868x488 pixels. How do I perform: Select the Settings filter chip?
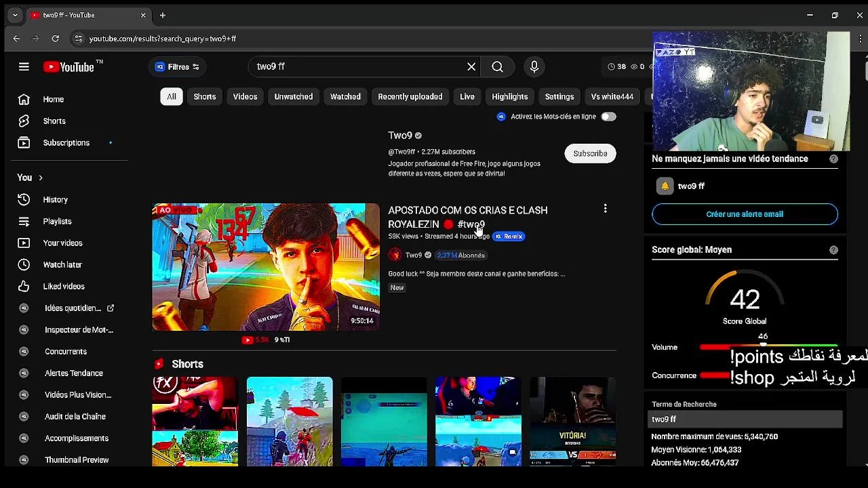tap(559, 96)
